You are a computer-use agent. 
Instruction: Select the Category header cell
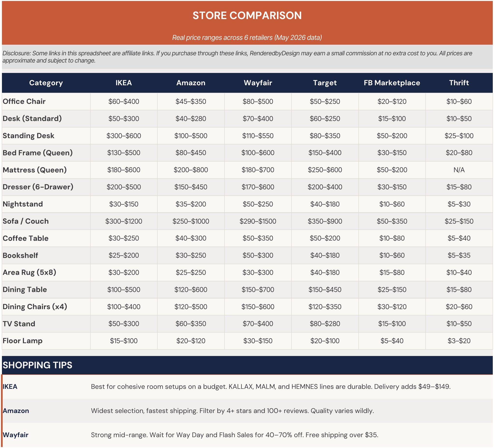[x=46, y=83]
